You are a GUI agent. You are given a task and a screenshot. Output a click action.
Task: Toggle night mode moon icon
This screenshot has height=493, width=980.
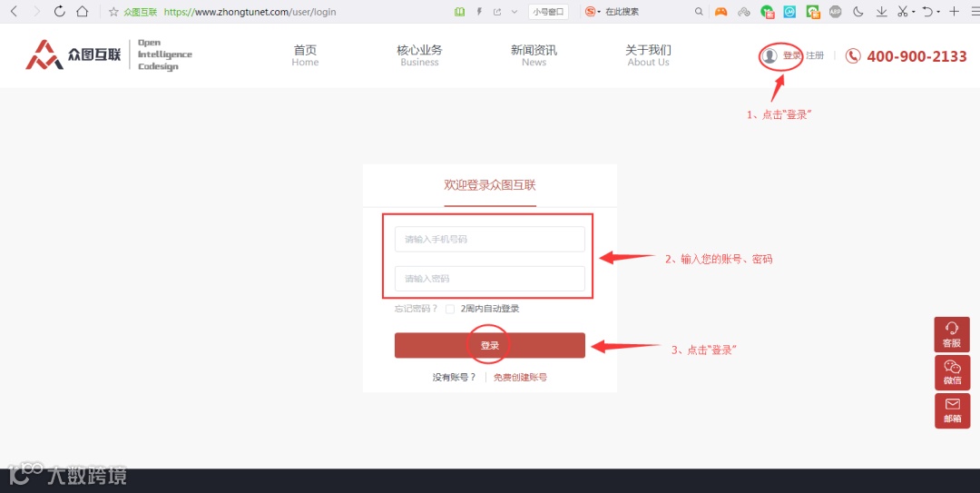pyautogui.click(x=858, y=12)
